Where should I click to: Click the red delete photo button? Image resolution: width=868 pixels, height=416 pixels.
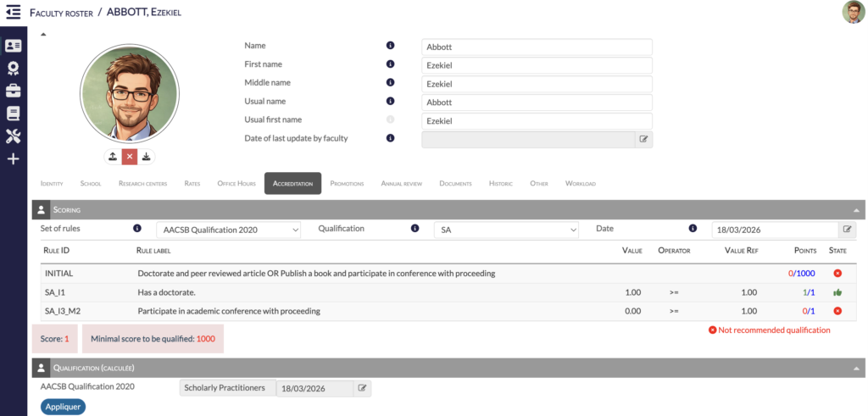(130, 157)
